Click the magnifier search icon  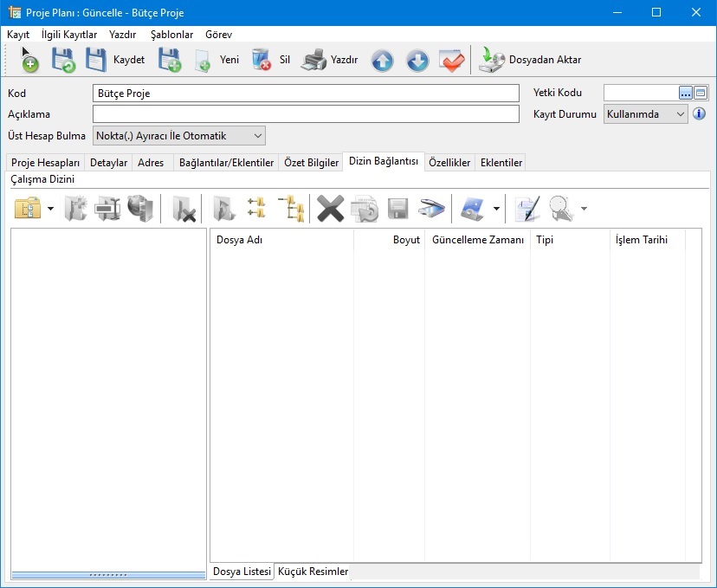(x=561, y=209)
